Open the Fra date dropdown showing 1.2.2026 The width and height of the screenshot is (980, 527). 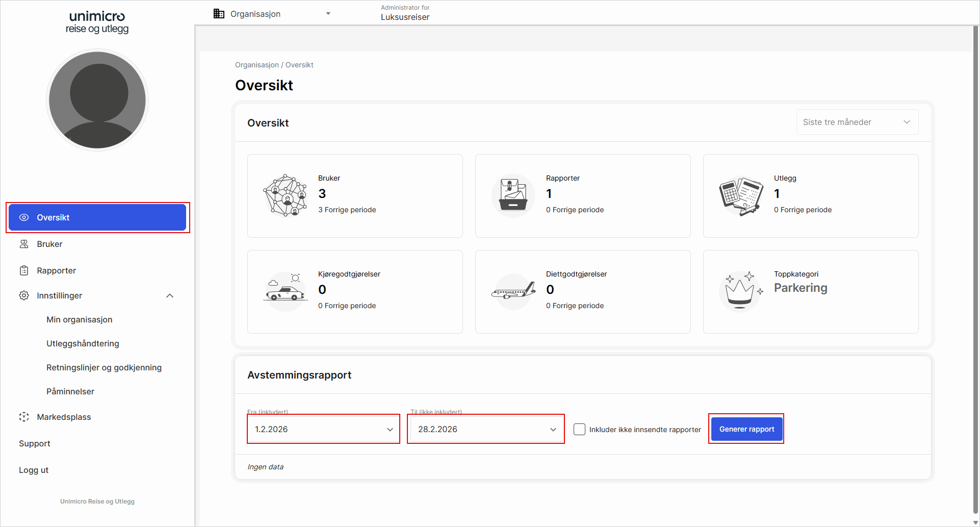323,430
